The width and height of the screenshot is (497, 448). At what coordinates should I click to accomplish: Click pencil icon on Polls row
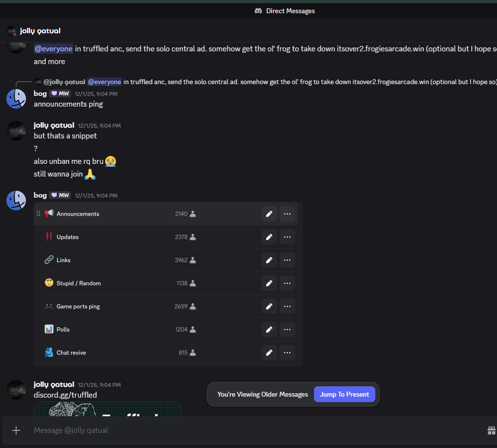pyautogui.click(x=269, y=330)
